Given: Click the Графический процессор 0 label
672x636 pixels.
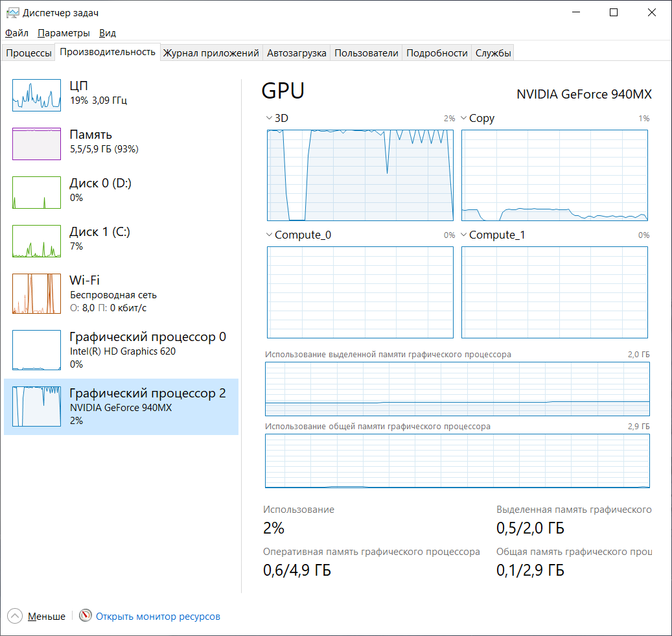Looking at the screenshot, I should tap(148, 336).
